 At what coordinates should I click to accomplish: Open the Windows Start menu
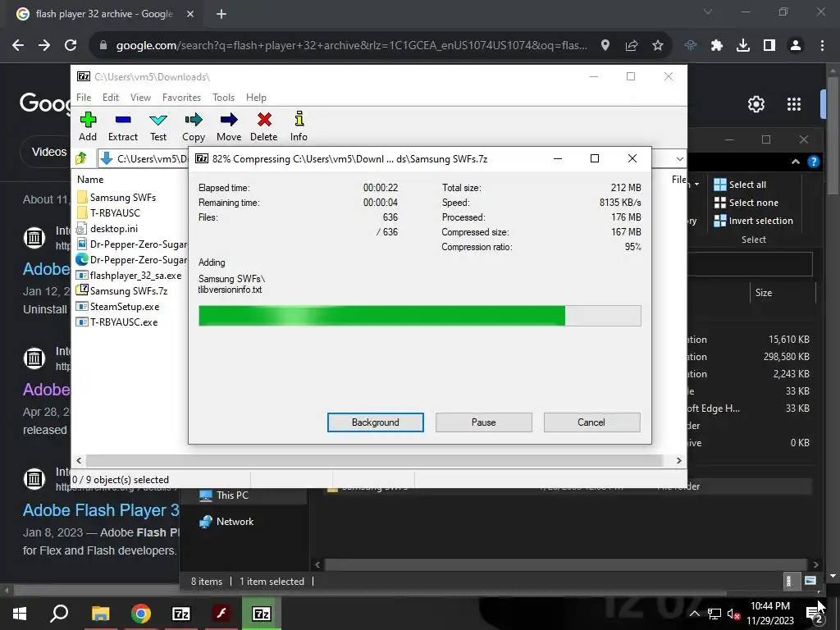pyautogui.click(x=20, y=614)
